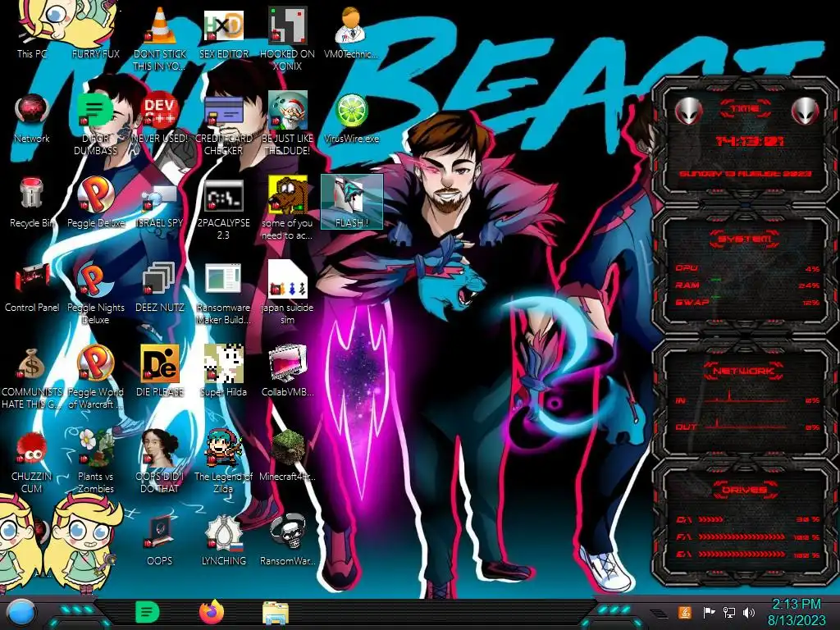Open the OOPS desktop icon
This screenshot has width=840, height=630.
coord(160,540)
